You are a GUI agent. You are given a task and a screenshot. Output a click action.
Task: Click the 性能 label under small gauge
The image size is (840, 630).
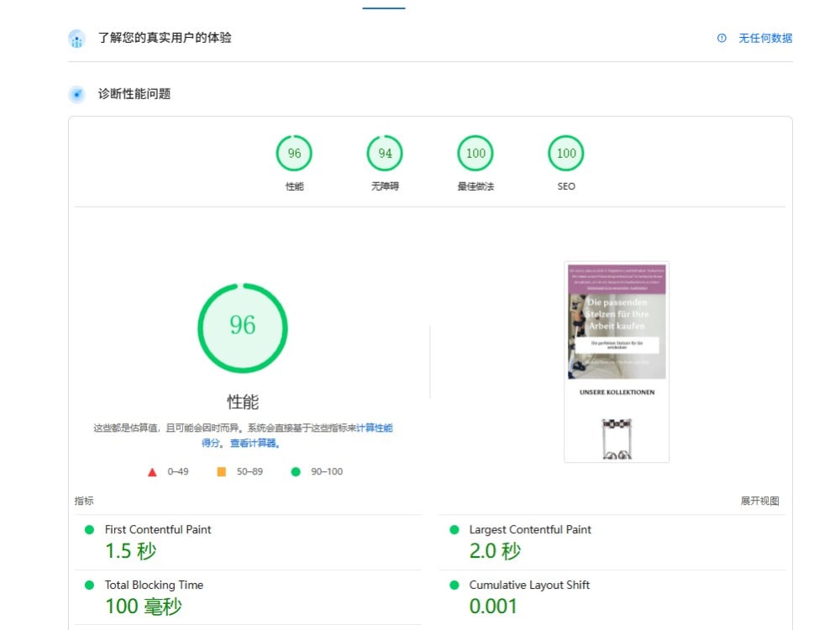click(x=294, y=186)
